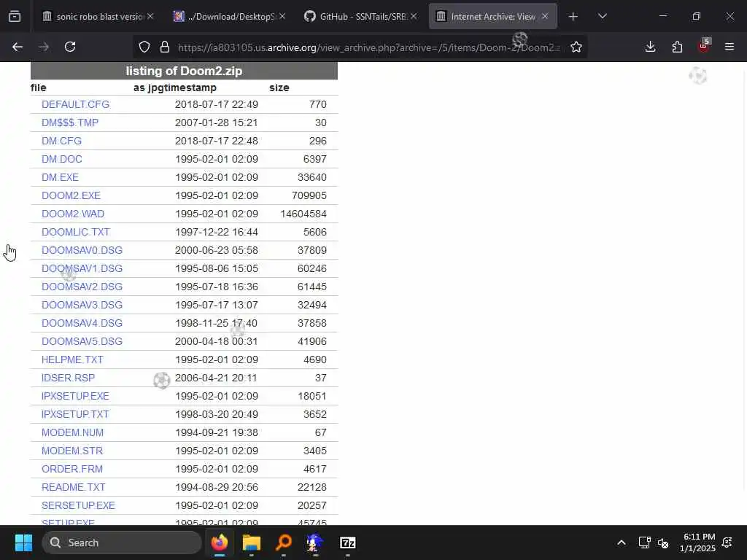Click the DOOMSAV0.DSG link
This screenshot has width=747, height=560.
[82, 250]
